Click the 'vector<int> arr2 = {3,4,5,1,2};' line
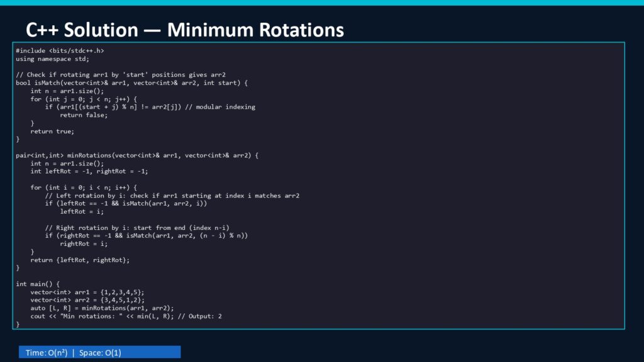644x362 pixels. (87, 300)
